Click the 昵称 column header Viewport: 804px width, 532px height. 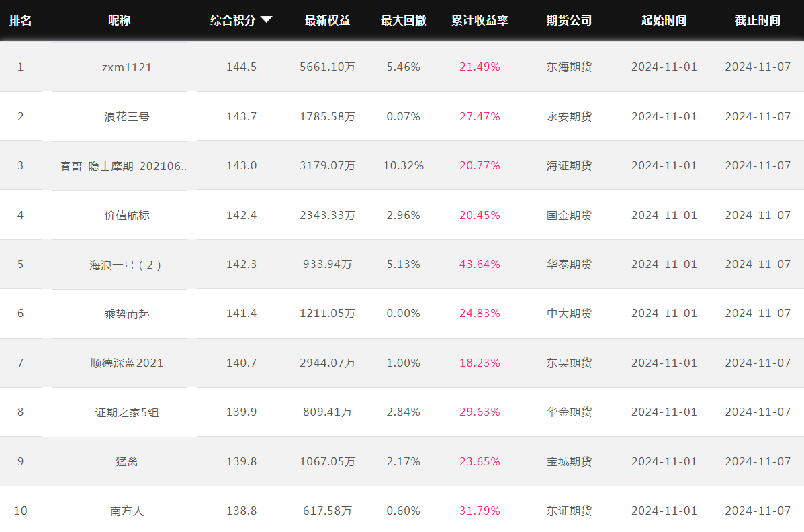point(120,20)
